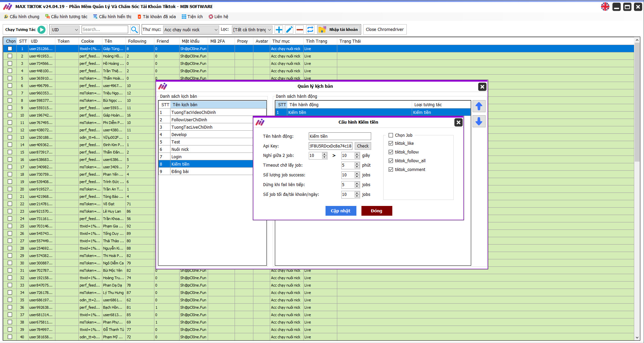Move action up with blue up arrow

point(479,106)
